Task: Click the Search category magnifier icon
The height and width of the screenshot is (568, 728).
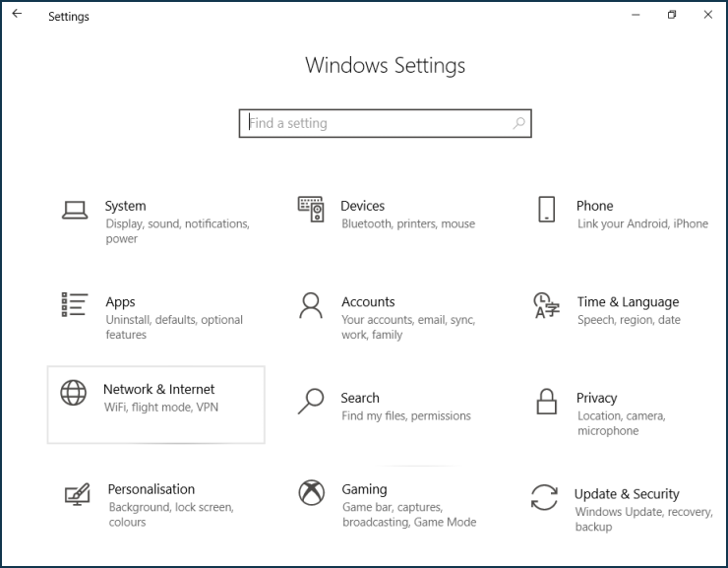Action: click(x=311, y=402)
